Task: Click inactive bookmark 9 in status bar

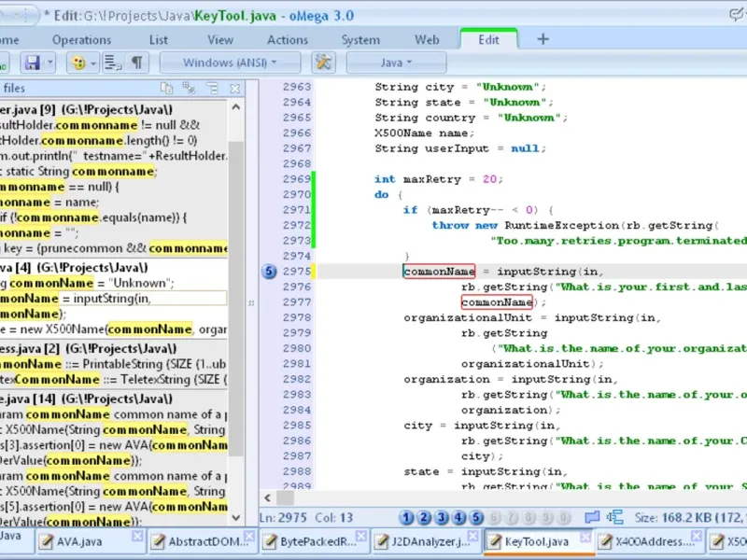Action: click(546, 517)
